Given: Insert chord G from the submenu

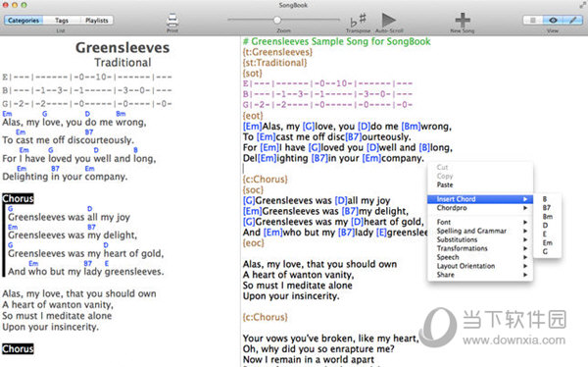Looking at the screenshot, I should click(x=545, y=251).
